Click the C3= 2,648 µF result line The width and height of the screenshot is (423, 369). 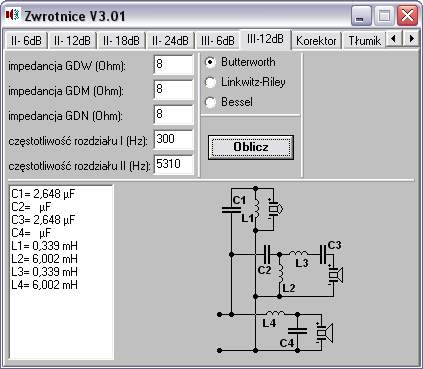(43, 220)
